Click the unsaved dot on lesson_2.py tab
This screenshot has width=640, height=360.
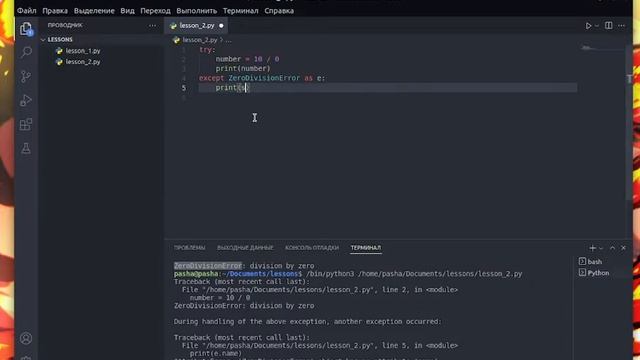(221, 26)
